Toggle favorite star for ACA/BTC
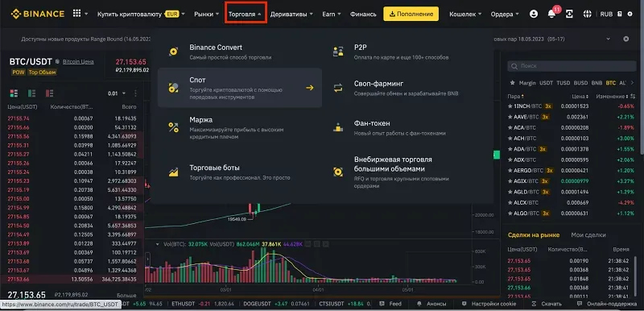Screen dimensions: 644x311 pos(510,128)
